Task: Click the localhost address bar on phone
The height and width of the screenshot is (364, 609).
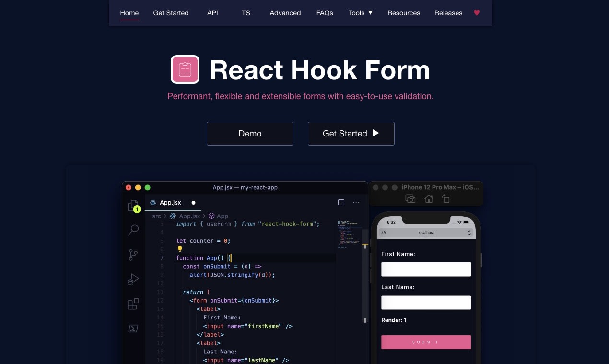Action: (426, 233)
